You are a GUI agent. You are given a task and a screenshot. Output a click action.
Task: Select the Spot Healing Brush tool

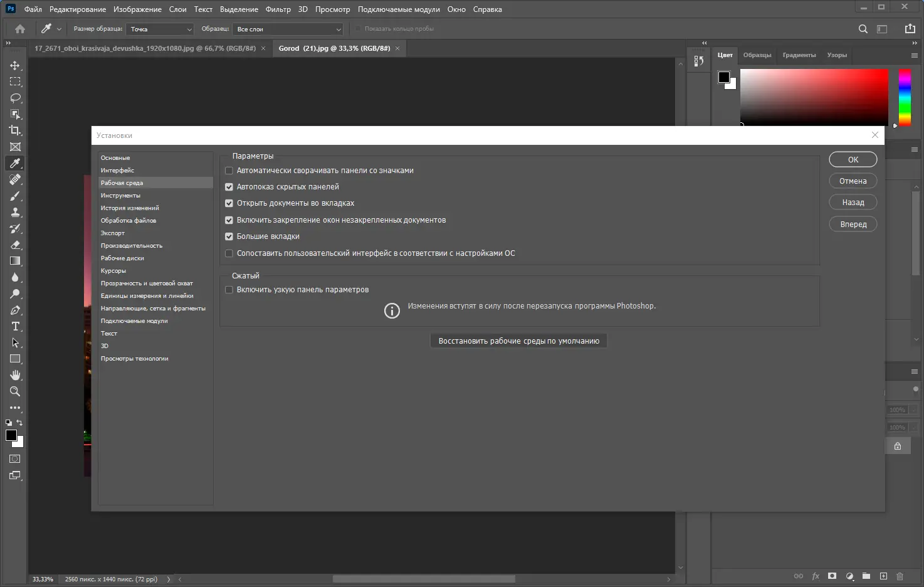[x=15, y=179]
